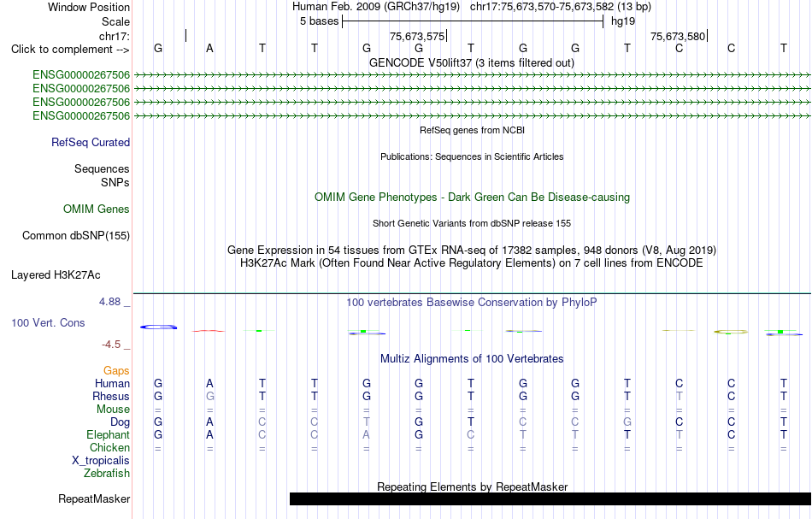The height and width of the screenshot is (519, 812).
Task: Open the RepeatMasker track label
Action: [x=94, y=499]
